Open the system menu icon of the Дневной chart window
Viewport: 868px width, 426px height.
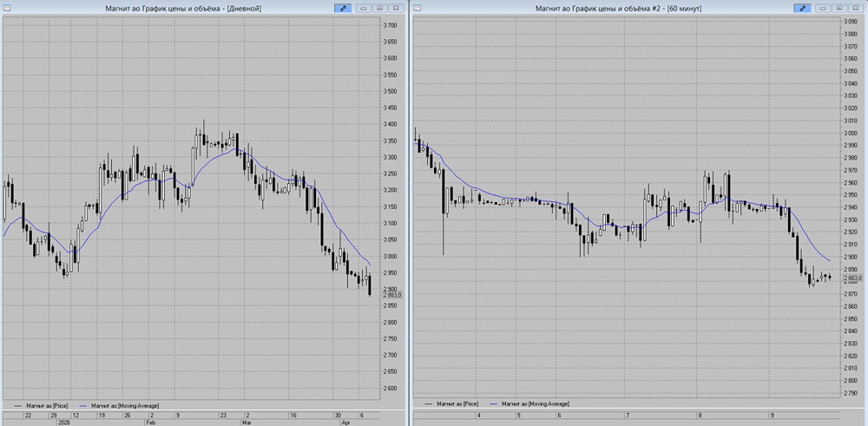7,8
